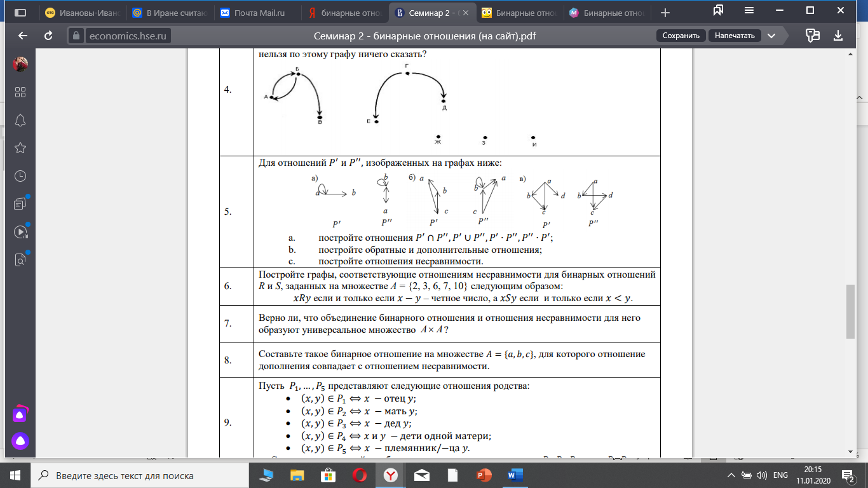Open the video player icon in the sidebar
868x488 pixels.
(20, 232)
